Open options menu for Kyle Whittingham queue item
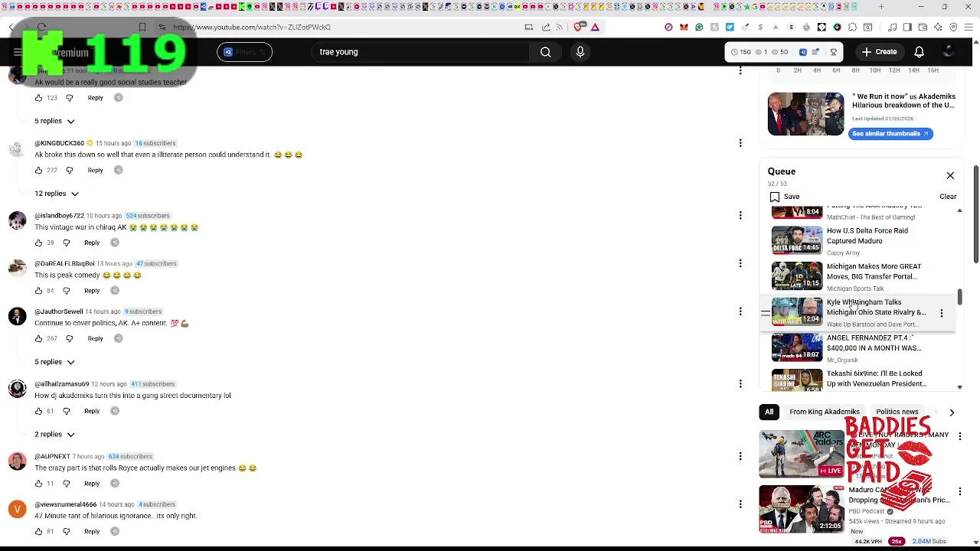Screen dimensions: 980x551 [942, 312]
